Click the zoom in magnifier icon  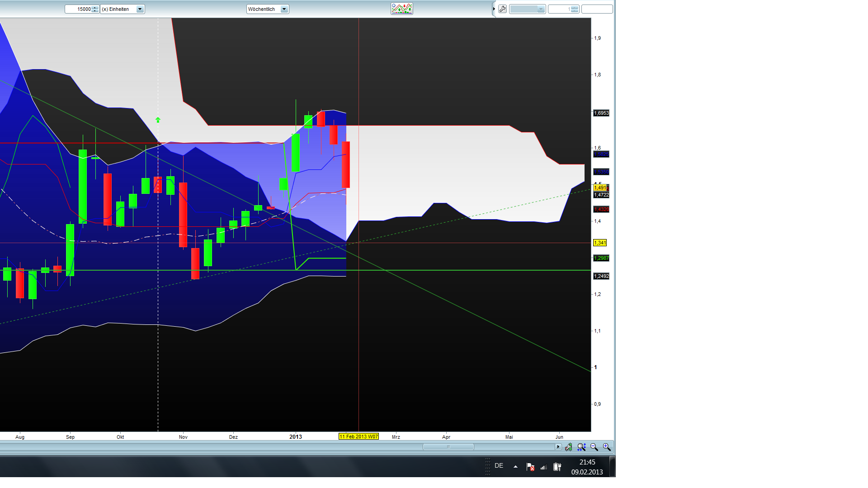(606, 447)
